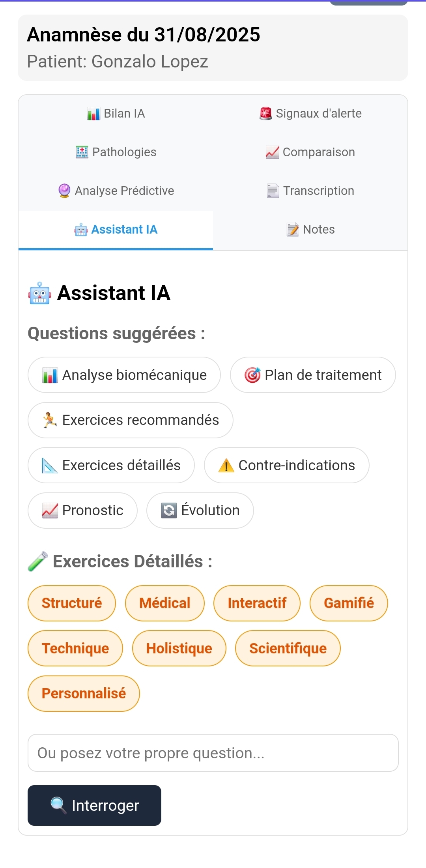Viewport: 426px width, 868px height.
Task: Click the Plan de traitement suggestion
Action: click(313, 375)
